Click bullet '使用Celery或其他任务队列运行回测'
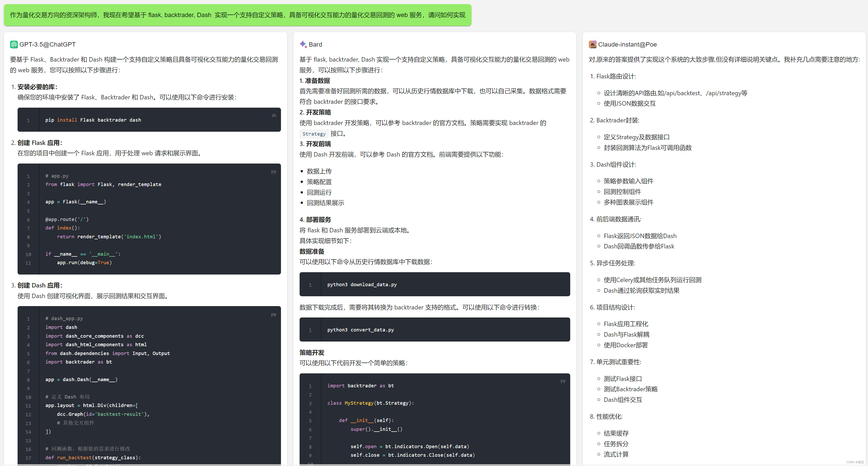Viewport: 868px width, 466px height. point(652,280)
